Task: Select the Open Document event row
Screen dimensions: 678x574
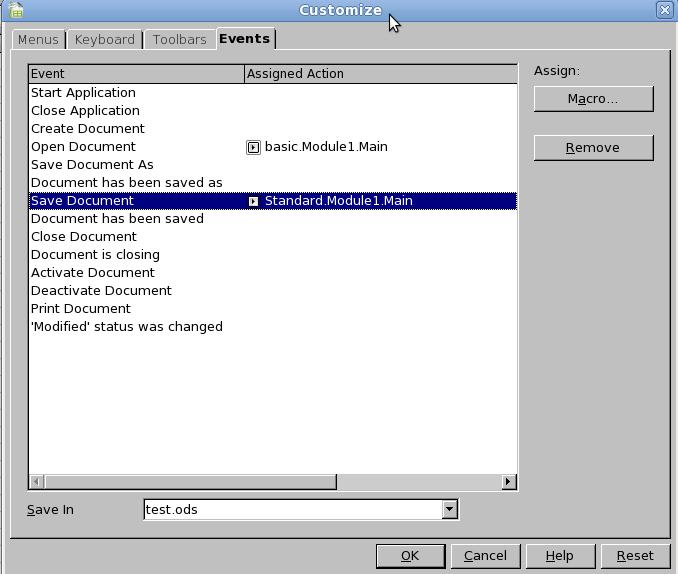Action: [x=83, y=147]
